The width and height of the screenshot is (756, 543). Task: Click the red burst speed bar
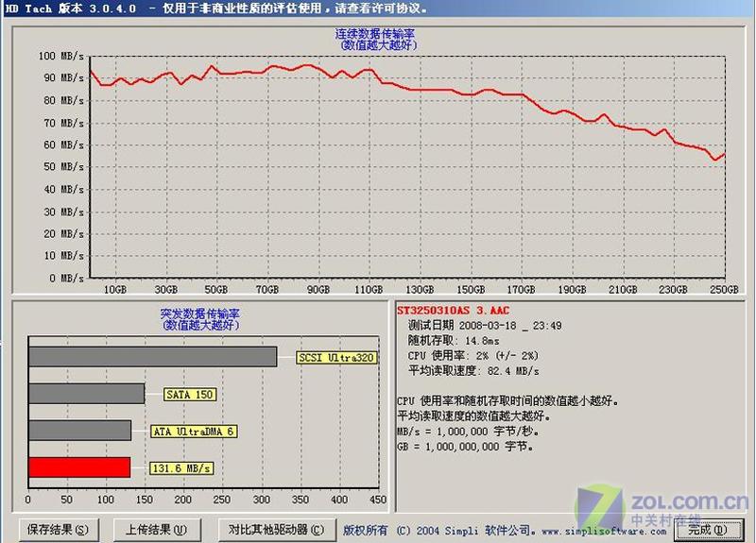click(x=79, y=467)
